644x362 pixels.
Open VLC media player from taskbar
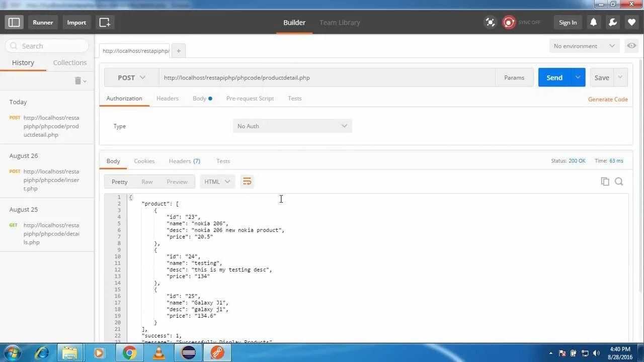click(159, 352)
